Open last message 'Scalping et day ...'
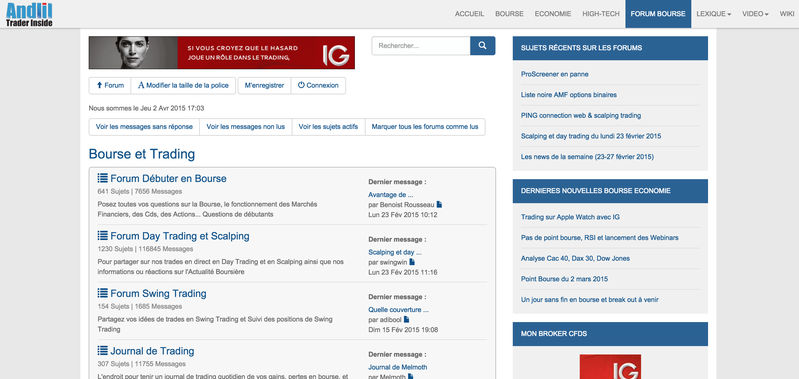799x379 pixels. (x=395, y=252)
